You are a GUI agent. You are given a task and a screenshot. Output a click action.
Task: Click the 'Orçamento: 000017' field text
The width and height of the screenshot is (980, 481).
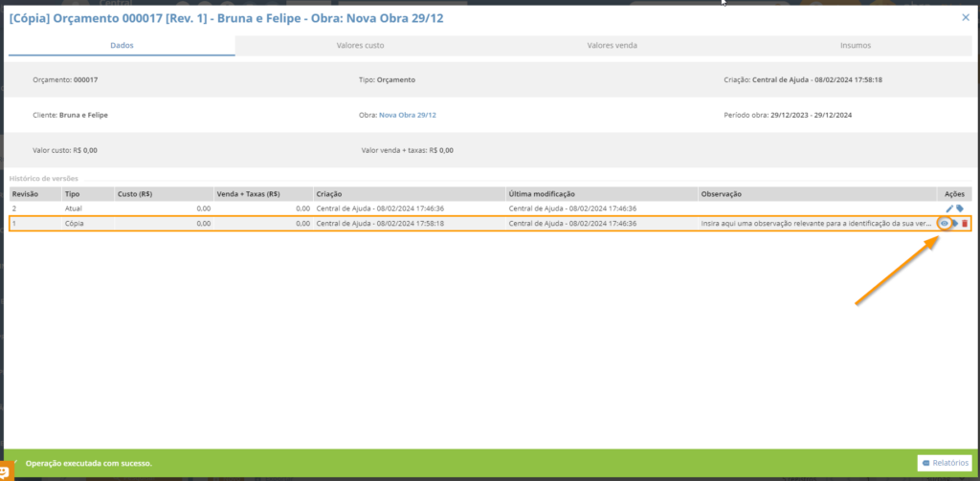(65, 80)
